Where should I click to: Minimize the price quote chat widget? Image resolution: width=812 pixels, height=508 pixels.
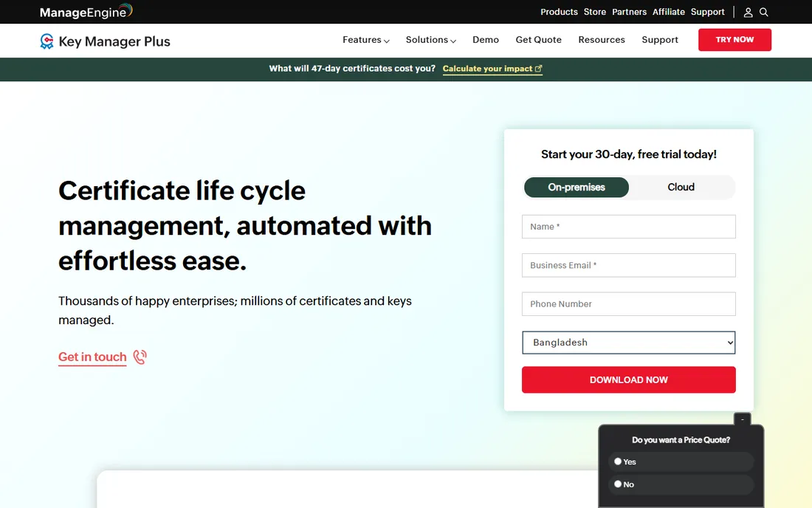[742, 419]
